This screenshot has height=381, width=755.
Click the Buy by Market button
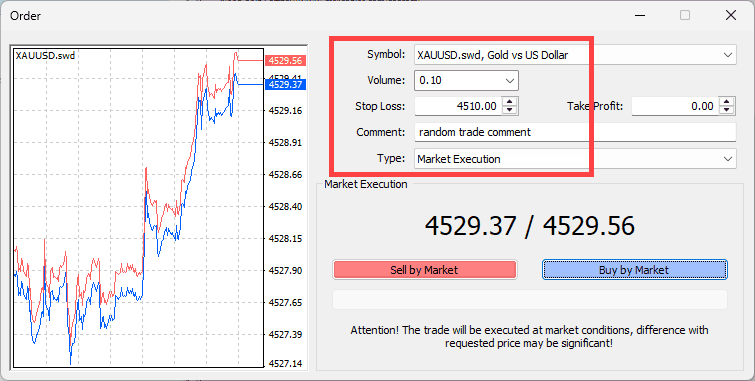click(634, 270)
